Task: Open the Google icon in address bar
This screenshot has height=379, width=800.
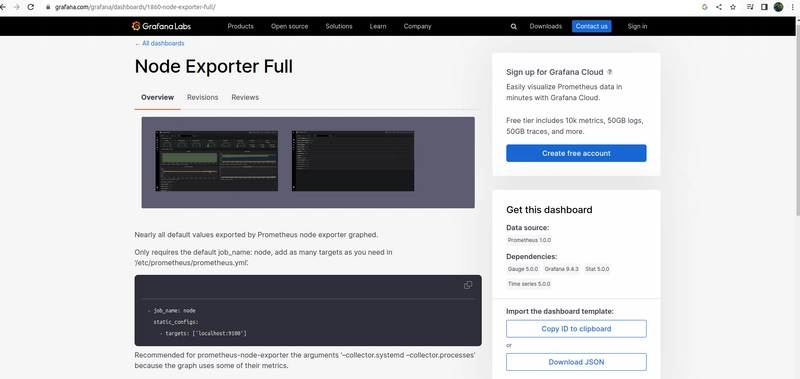Action: [x=705, y=7]
